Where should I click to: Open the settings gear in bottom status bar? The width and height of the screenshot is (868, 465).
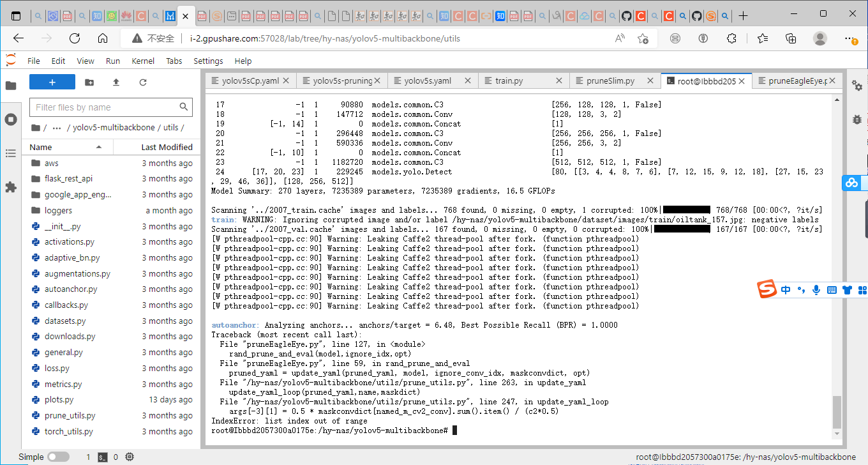pos(130,457)
